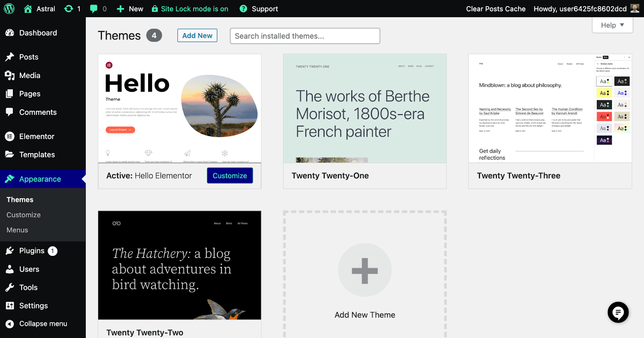Click the Support question mark icon

pyautogui.click(x=243, y=9)
